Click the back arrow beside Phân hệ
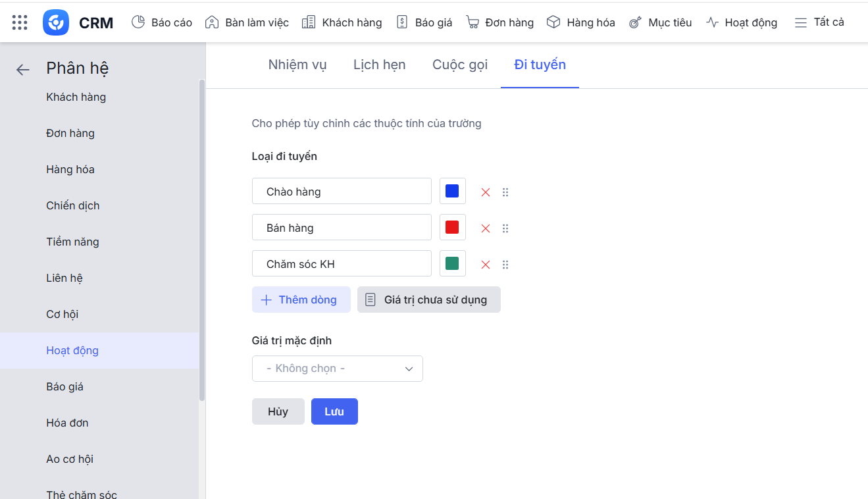 pyautogui.click(x=23, y=70)
